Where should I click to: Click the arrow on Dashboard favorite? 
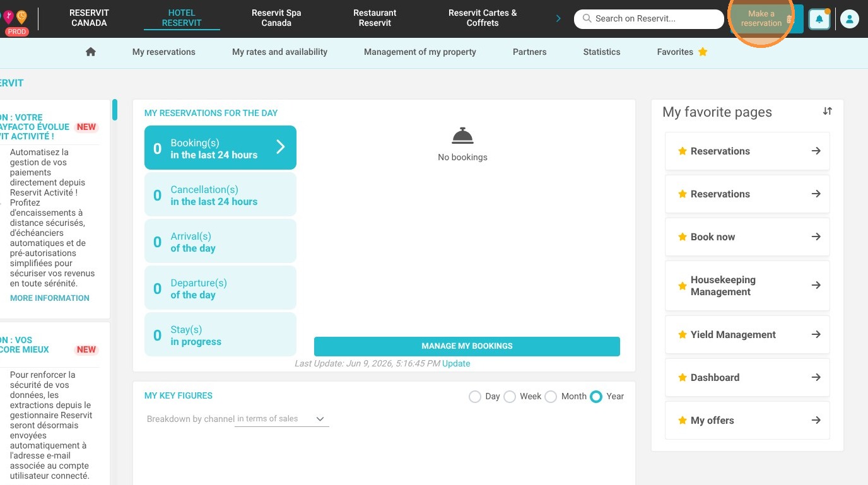[816, 377]
